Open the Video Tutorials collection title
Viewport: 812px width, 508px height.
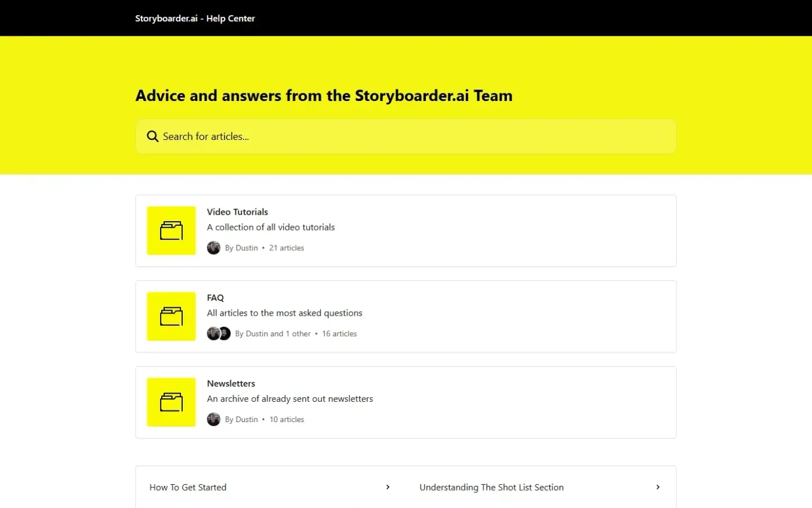[x=237, y=212]
